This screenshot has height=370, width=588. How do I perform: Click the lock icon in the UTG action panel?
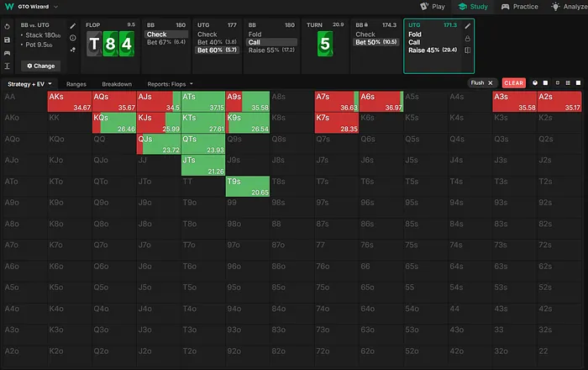[x=468, y=38]
